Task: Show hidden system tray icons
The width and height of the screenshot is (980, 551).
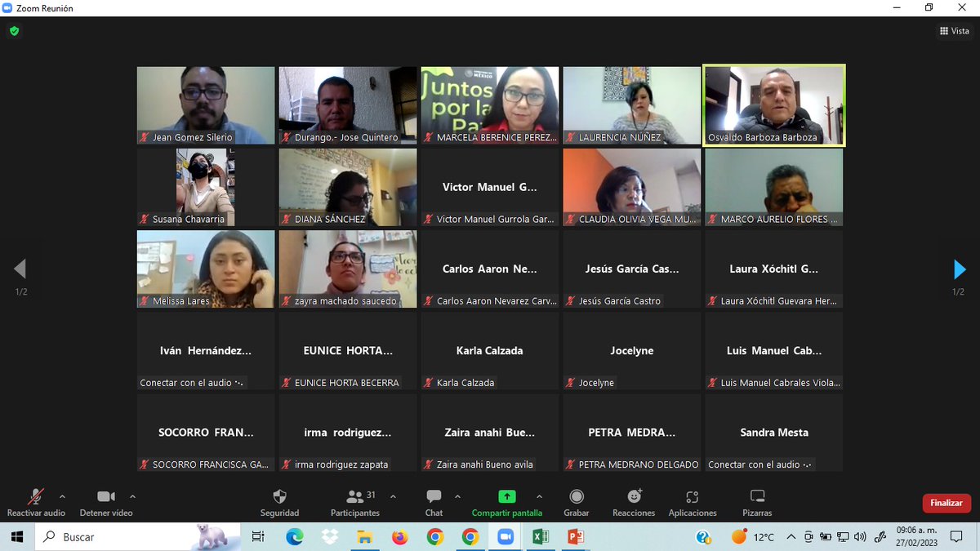Action: (791, 536)
